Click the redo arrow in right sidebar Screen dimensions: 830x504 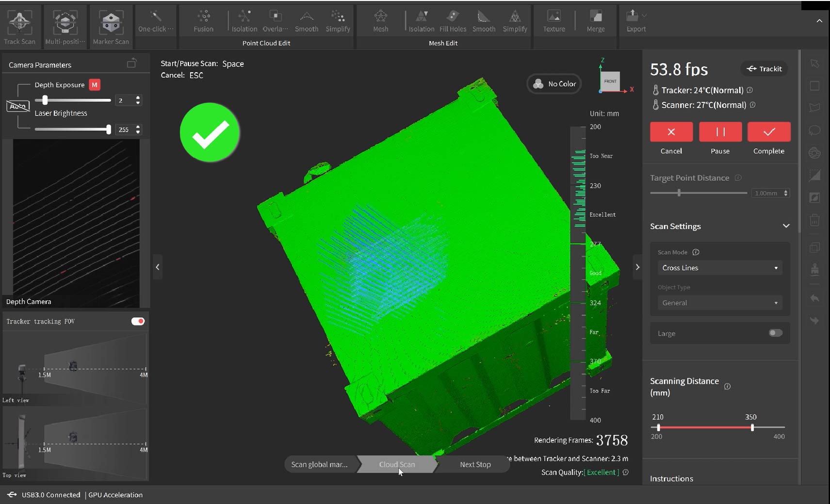click(814, 320)
